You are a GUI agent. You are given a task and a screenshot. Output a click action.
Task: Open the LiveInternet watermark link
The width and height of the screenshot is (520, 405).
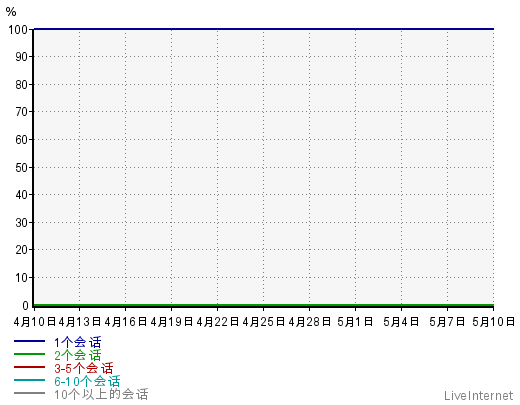pos(478,396)
